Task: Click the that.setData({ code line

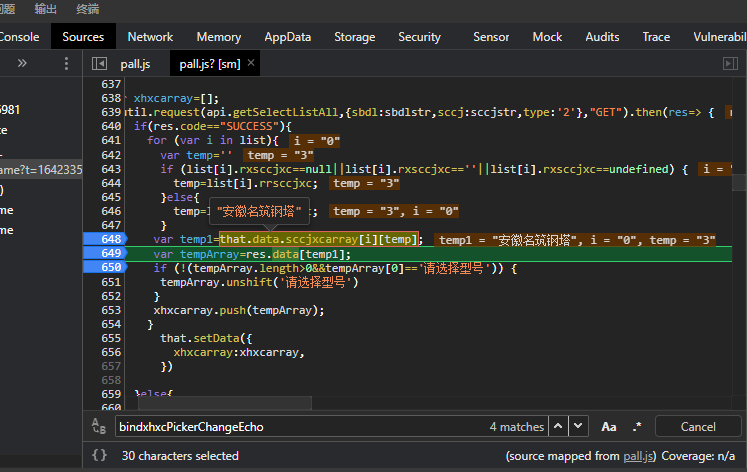Action: 206,338
